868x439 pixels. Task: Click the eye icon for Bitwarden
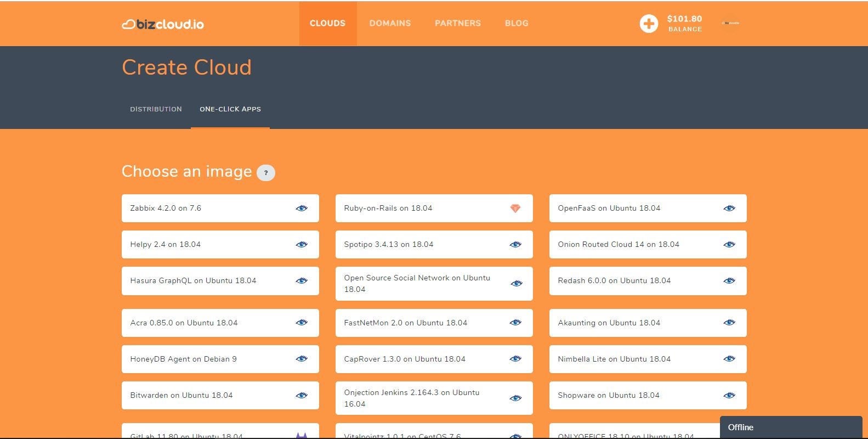pos(302,395)
